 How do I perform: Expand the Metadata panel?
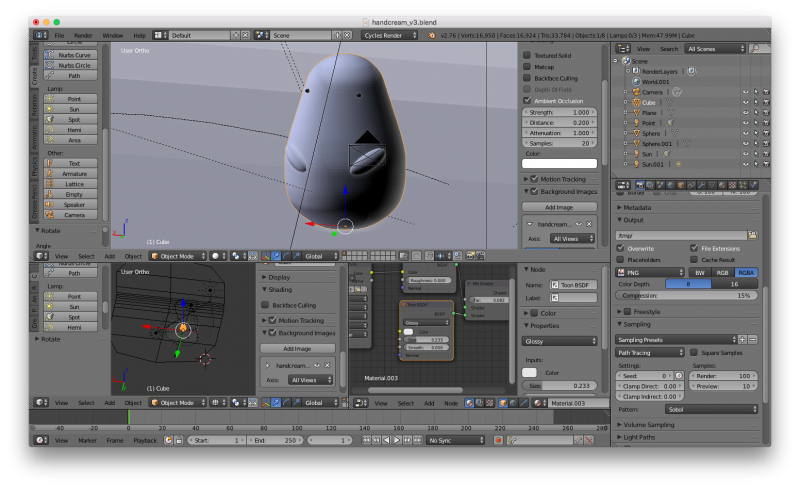tap(637, 207)
